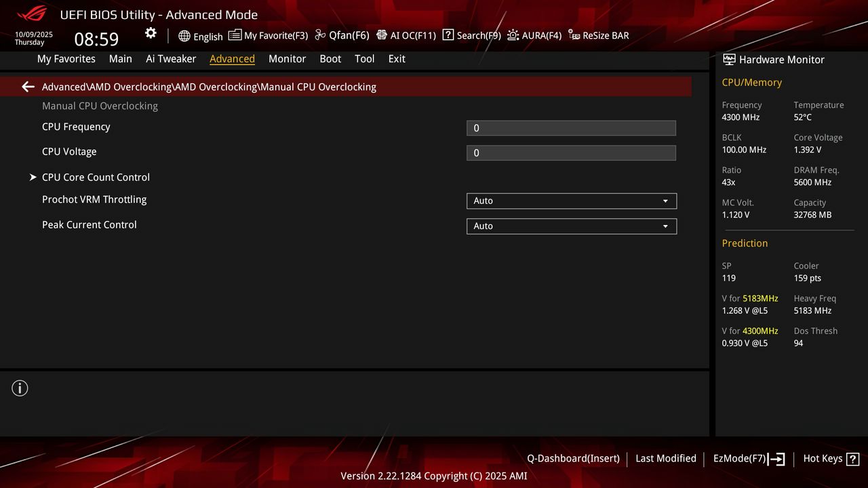View Last Modified changes

pos(665,459)
